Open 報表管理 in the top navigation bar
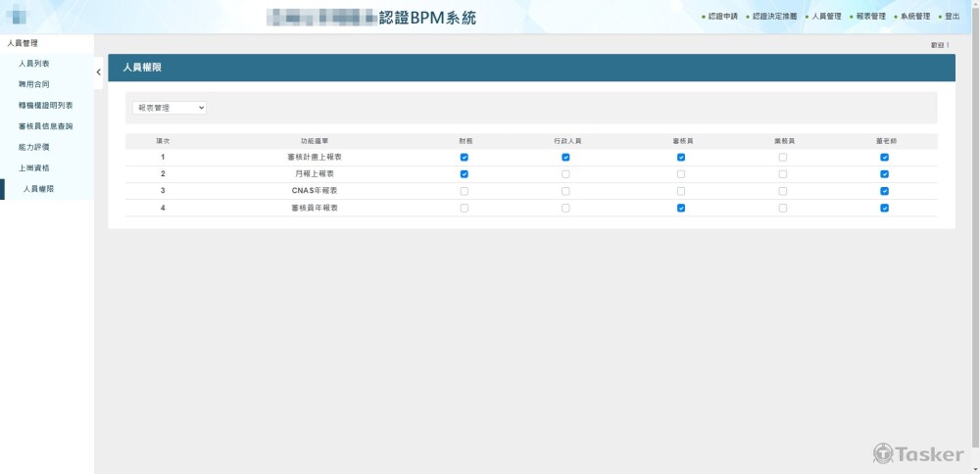This screenshot has width=980, height=474. point(869,17)
